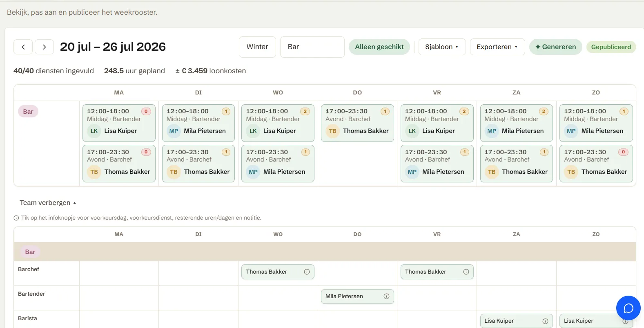This screenshot has height=328, width=644.
Task: Select Lisa Kuiper Barista availability on Sunday
Action: (596, 321)
